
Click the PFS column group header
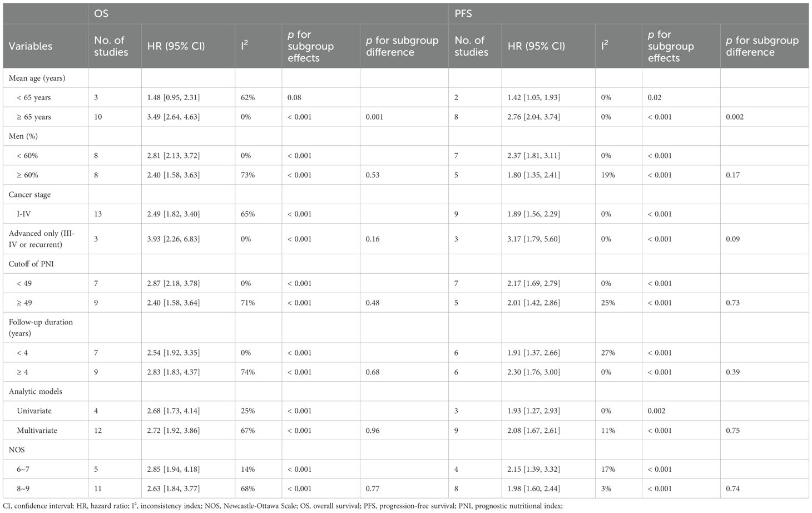point(463,13)
